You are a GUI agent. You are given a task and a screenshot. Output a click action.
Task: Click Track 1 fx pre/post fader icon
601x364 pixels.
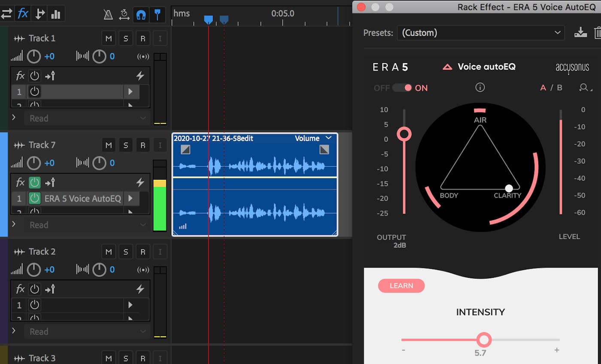[50, 76]
